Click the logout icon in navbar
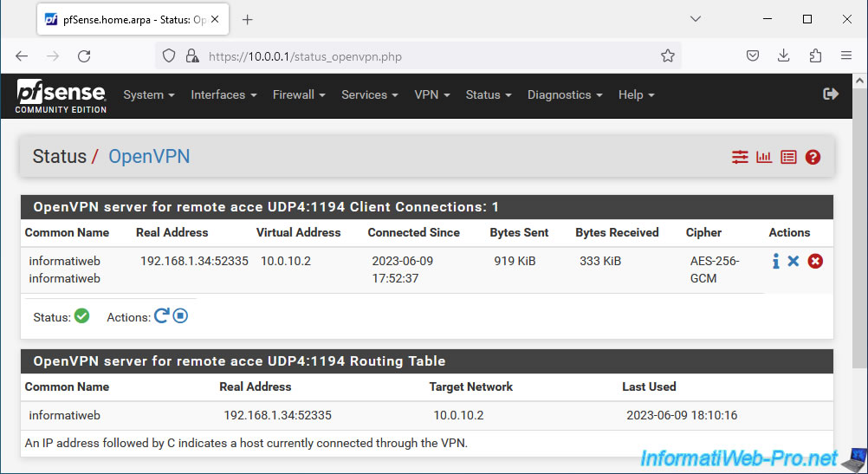This screenshot has width=868, height=474. (x=831, y=94)
